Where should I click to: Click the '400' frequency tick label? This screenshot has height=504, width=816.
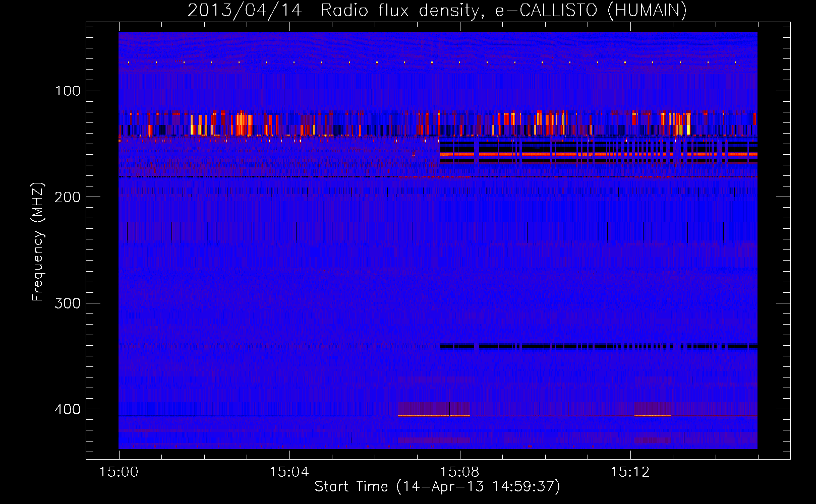pos(68,409)
